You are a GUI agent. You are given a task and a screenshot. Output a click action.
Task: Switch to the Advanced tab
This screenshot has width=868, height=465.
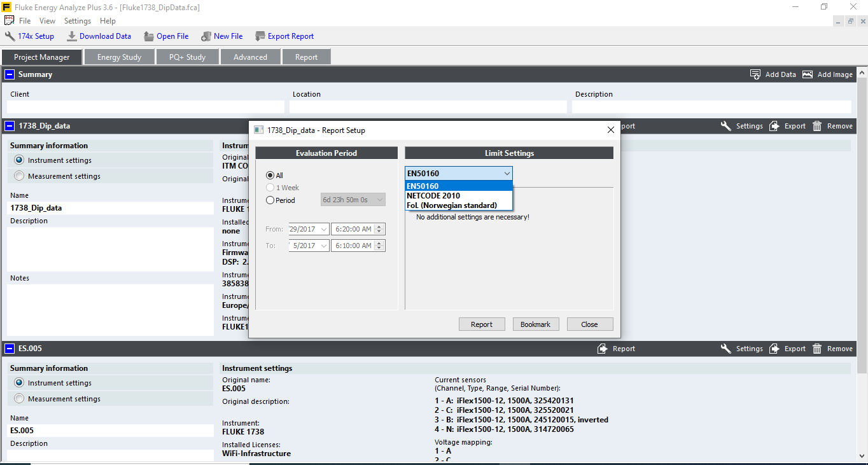coord(250,57)
